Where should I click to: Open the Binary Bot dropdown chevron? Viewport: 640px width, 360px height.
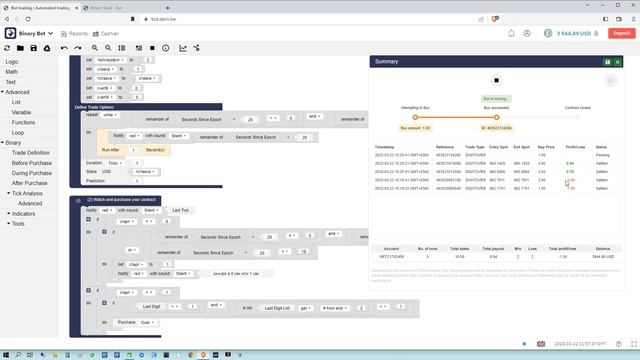coord(51,33)
